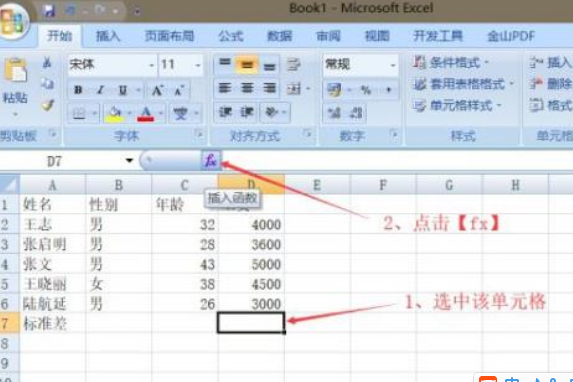
Task: Decrease font size with small A icon
Action: coord(179,90)
